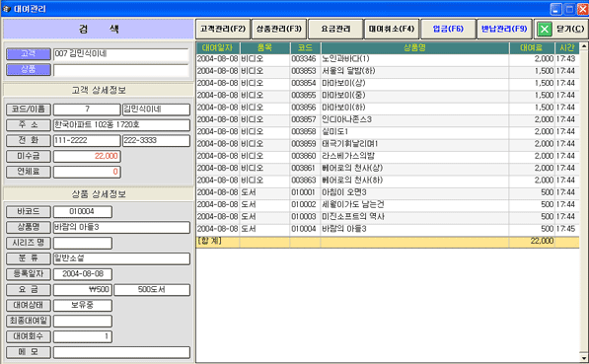Select row 미진소프트의 역사
589x364 pixels.
pyautogui.click(x=387, y=216)
